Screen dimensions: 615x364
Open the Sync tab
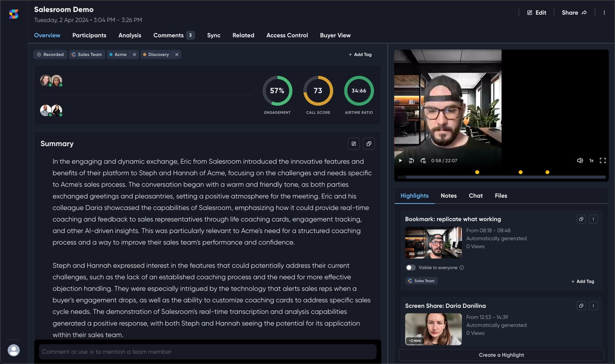click(214, 35)
